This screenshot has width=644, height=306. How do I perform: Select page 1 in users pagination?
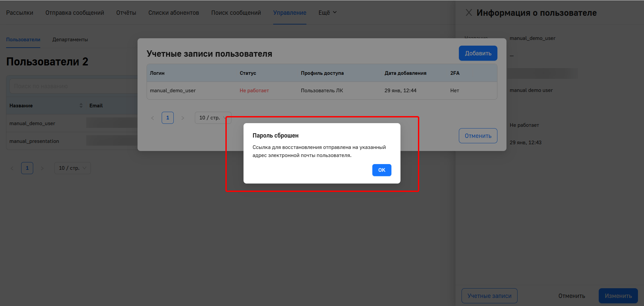point(27,168)
